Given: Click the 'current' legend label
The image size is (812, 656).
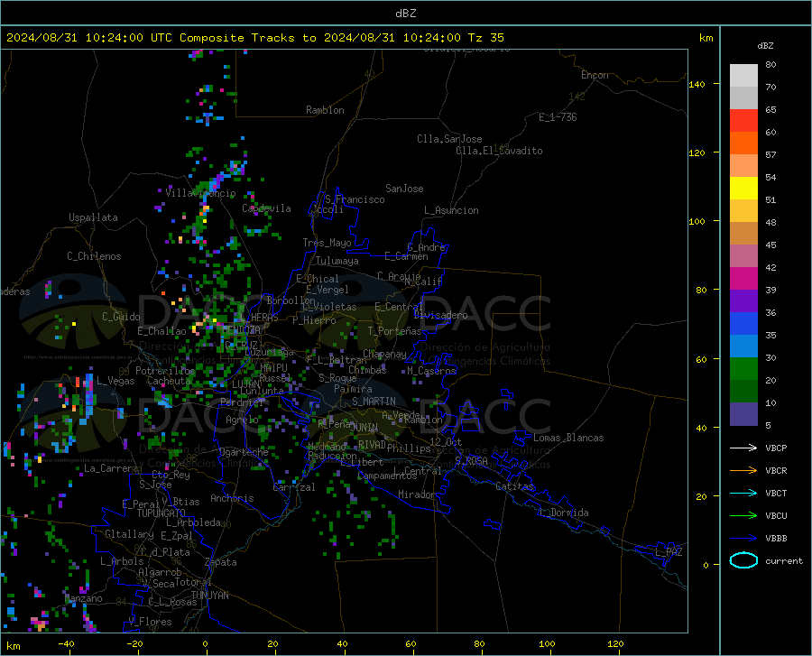Looking at the screenshot, I should pyautogui.click(x=784, y=560).
